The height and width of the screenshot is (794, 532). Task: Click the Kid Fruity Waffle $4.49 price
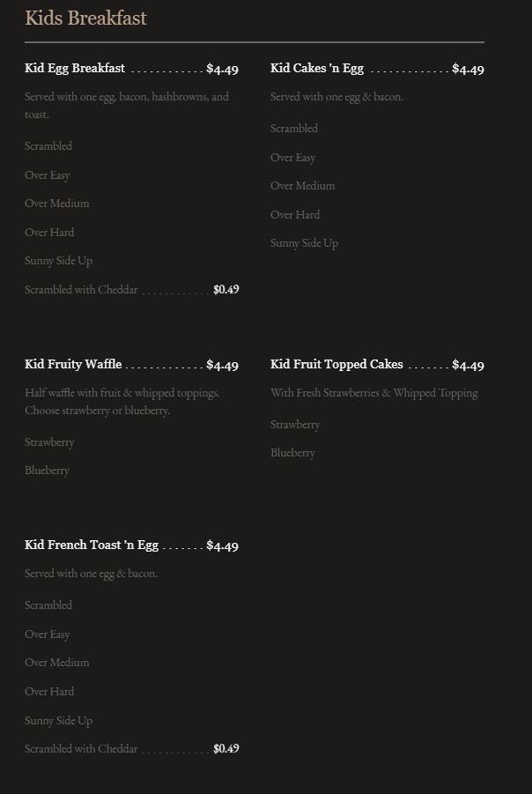pos(222,366)
